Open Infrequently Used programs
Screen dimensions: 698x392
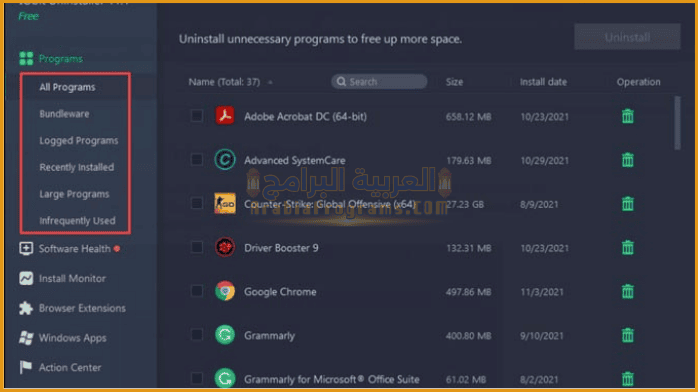click(x=77, y=221)
